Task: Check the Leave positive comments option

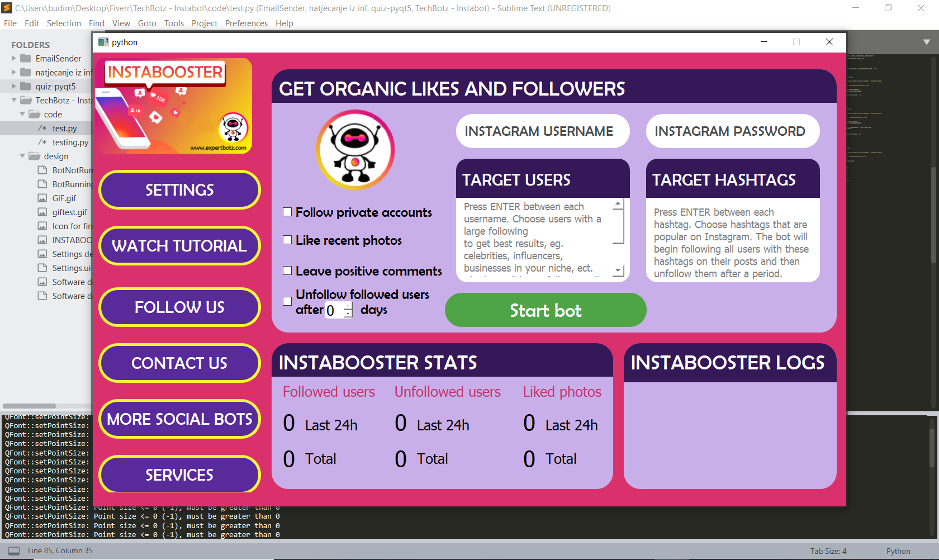Action: tap(287, 270)
